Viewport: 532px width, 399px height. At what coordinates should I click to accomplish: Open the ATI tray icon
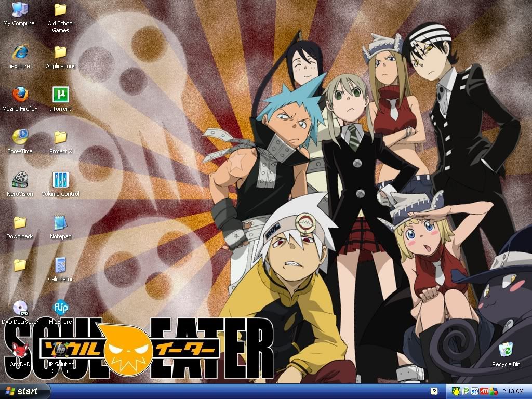484,392
